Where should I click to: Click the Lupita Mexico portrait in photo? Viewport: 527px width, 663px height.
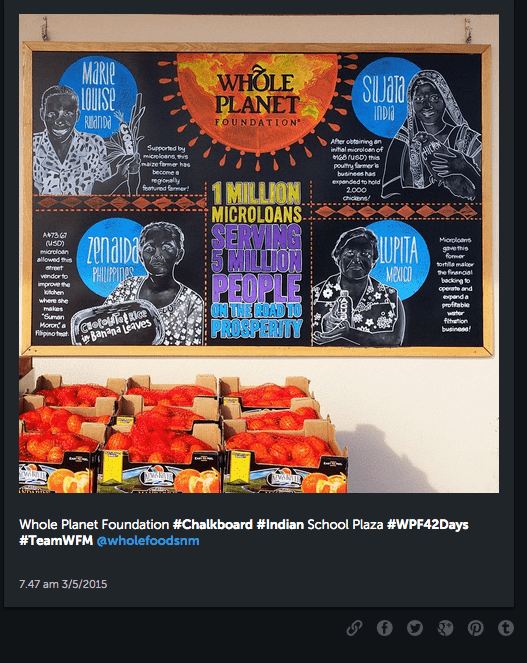point(372,283)
